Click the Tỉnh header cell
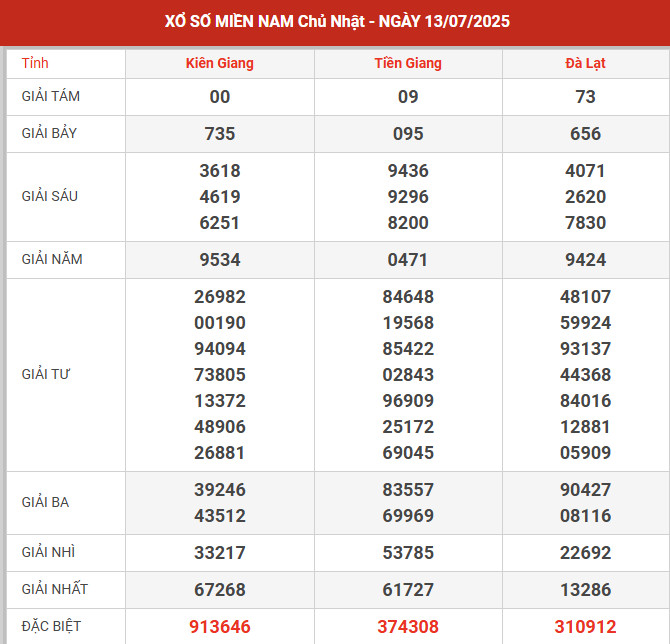This screenshot has height=644, width=670. click(35, 63)
